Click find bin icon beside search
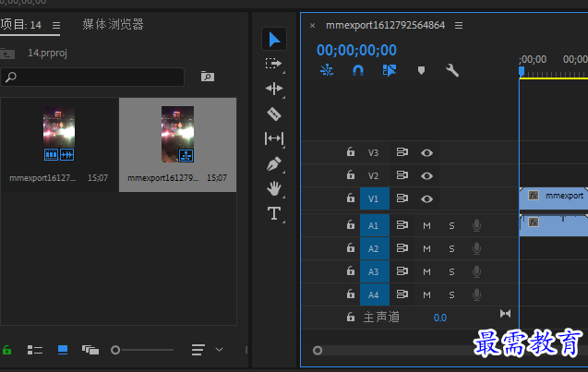The image size is (588, 372). [208, 77]
